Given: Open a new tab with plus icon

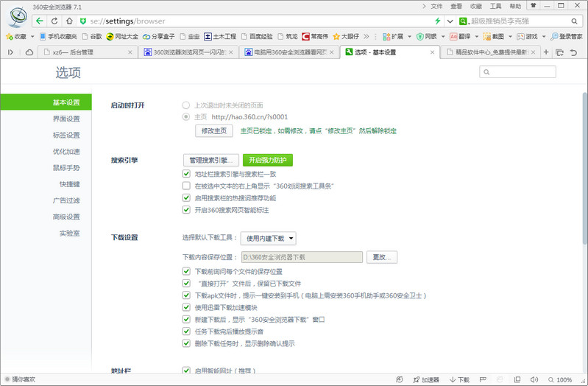Looking at the screenshot, I should [546, 52].
